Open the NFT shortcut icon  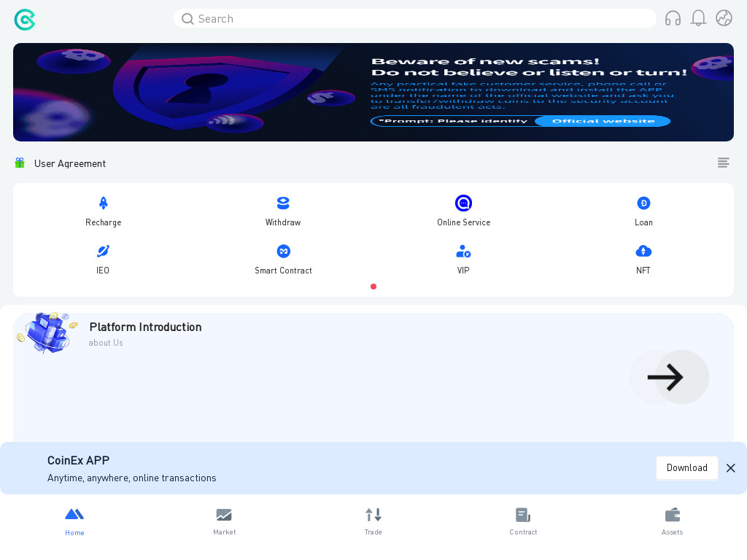(643, 252)
